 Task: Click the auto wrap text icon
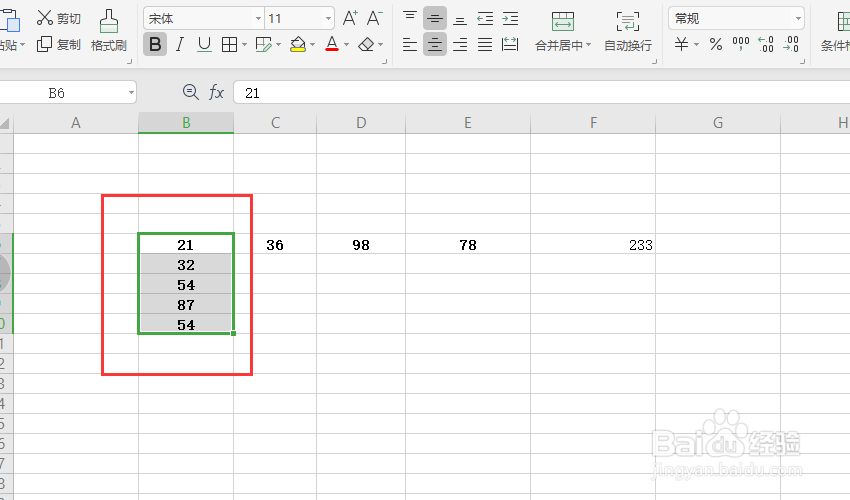click(628, 22)
